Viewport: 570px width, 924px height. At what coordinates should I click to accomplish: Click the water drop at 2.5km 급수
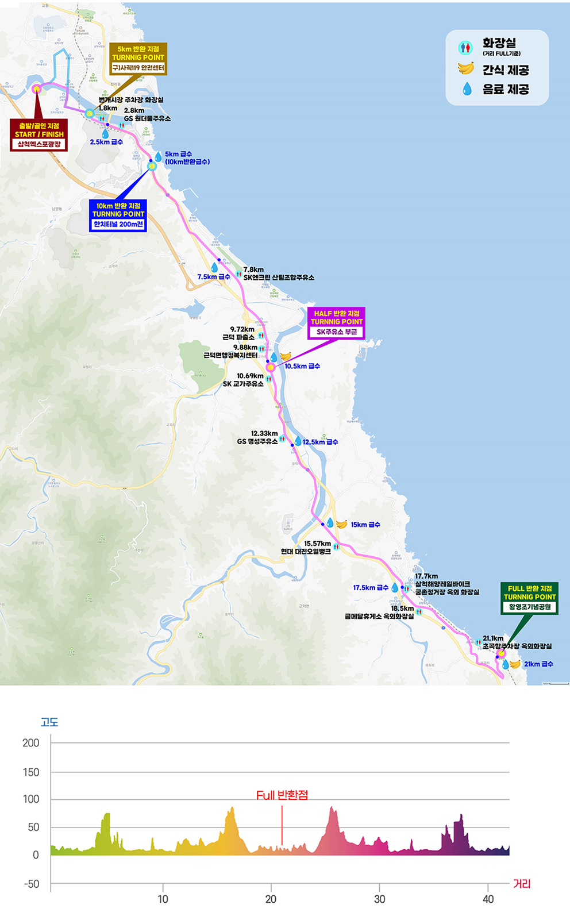point(105,133)
